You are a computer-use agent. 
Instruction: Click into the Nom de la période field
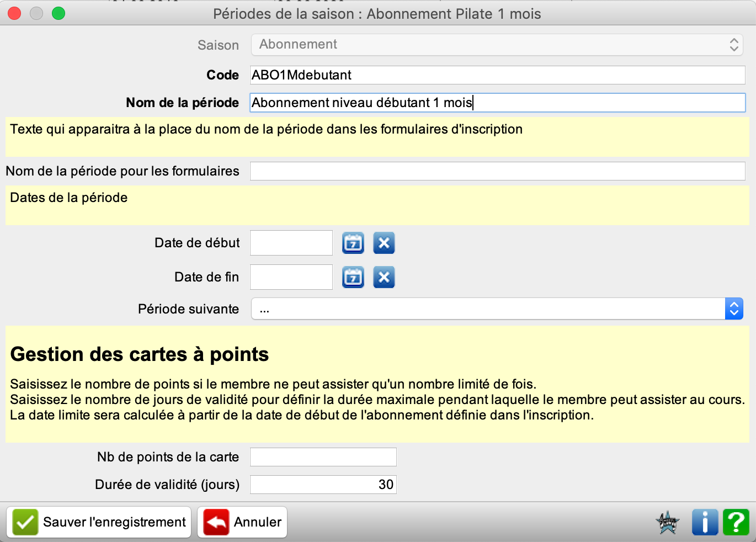497,103
